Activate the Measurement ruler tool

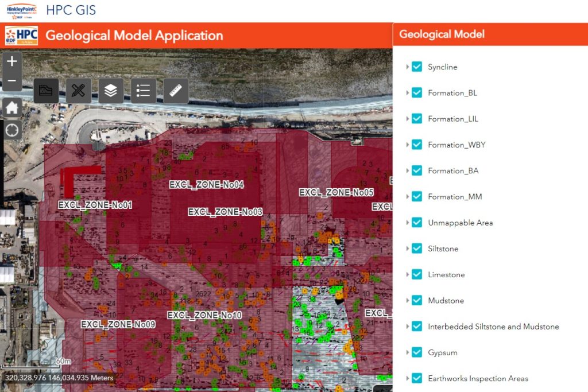click(175, 90)
